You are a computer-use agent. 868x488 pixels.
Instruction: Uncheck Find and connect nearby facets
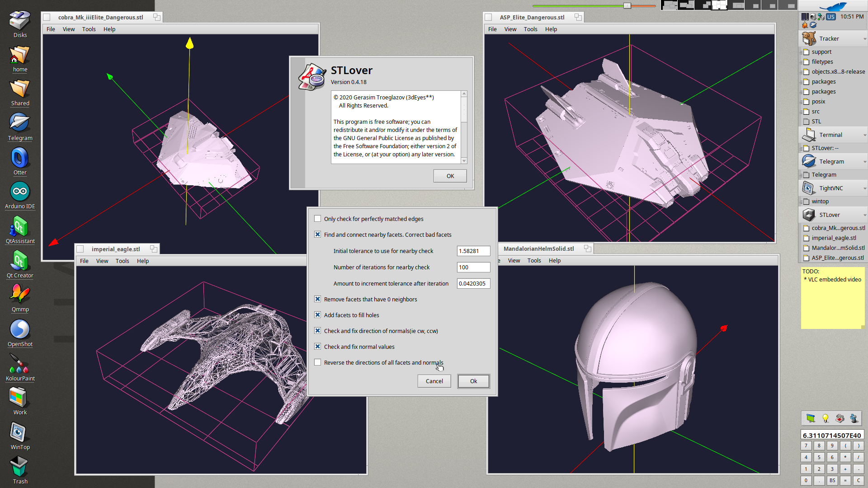point(318,235)
